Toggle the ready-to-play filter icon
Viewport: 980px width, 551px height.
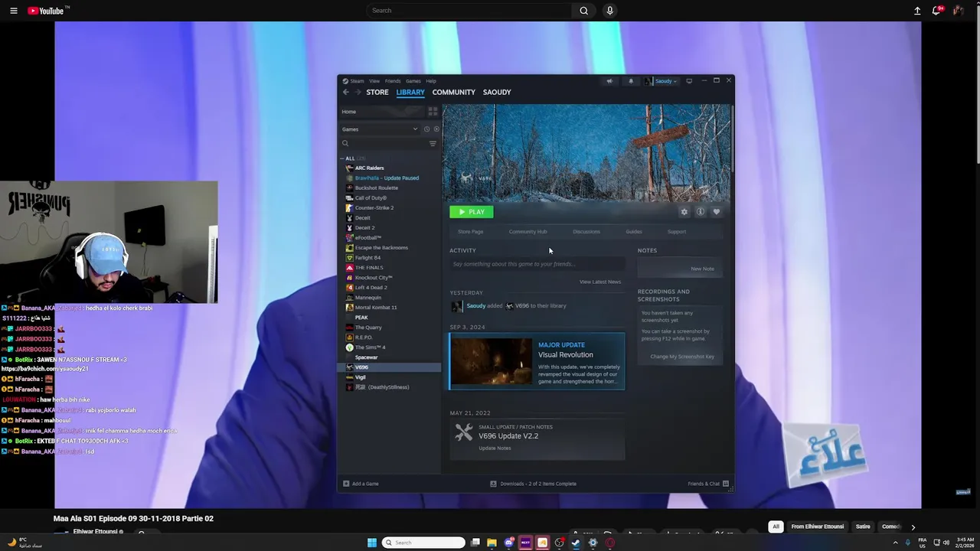[436, 129]
